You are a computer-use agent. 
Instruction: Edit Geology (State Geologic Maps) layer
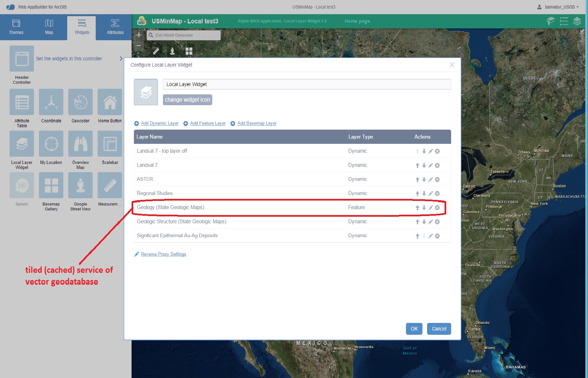click(x=431, y=207)
